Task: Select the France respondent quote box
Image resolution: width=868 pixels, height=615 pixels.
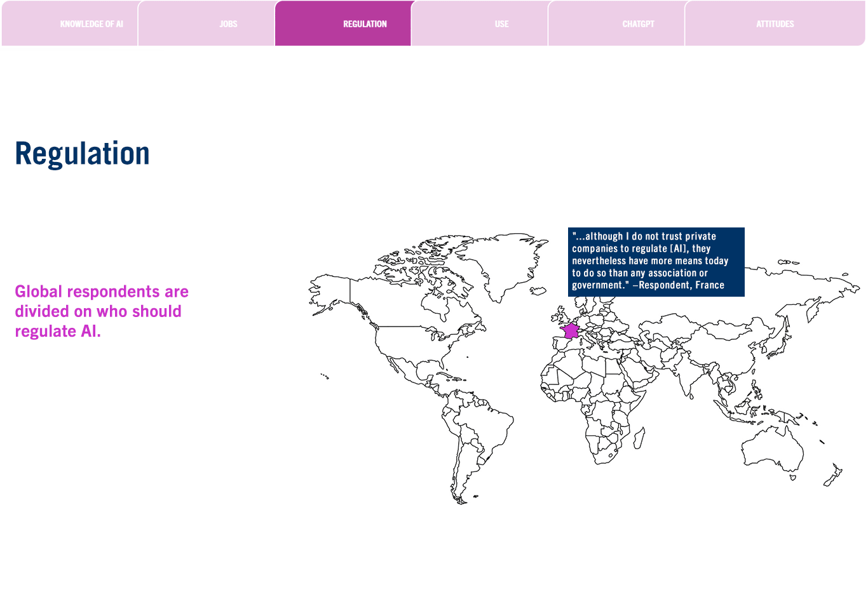Action: (654, 260)
